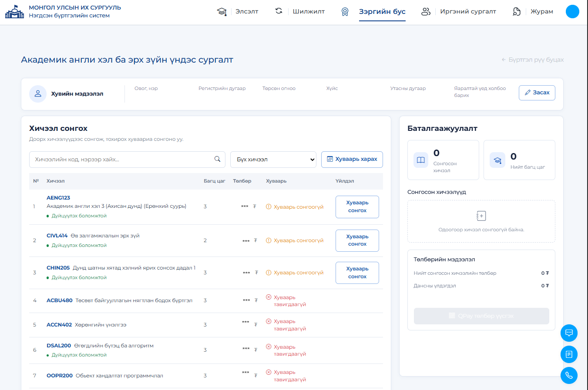Choose schedule for AENG123 course
The width and height of the screenshot is (588, 390).
click(357, 207)
